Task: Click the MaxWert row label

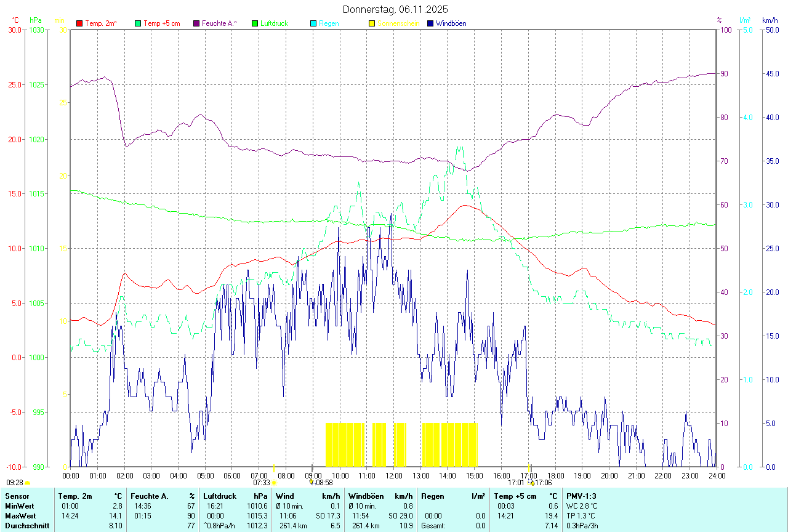Action: [20, 516]
